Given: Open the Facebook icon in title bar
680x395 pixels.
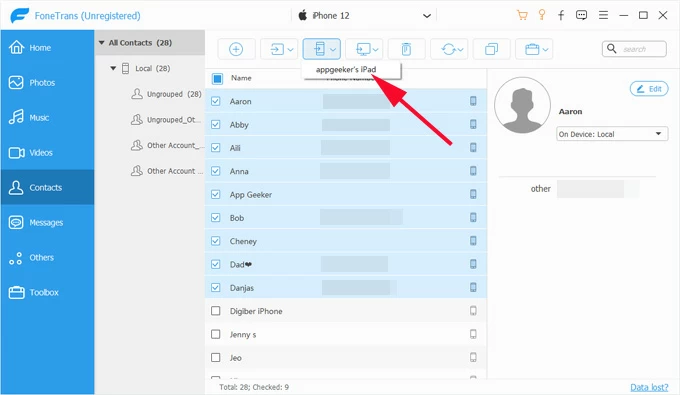Looking at the screenshot, I should (561, 16).
